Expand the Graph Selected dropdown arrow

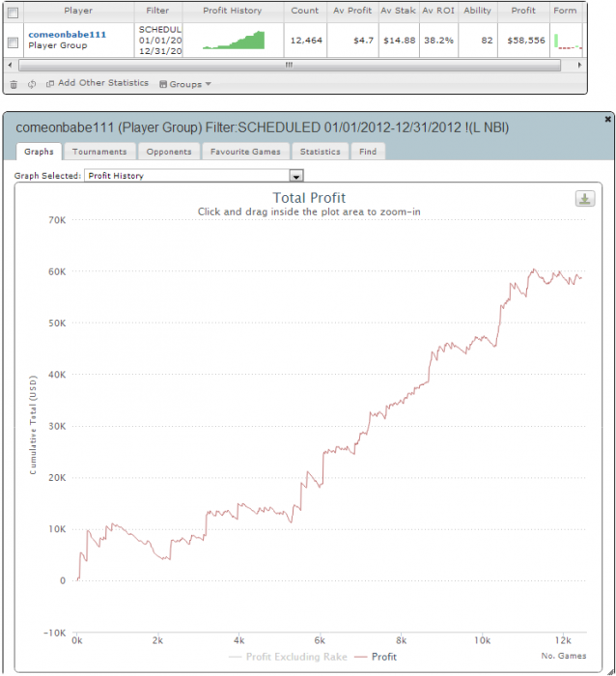(x=296, y=176)
